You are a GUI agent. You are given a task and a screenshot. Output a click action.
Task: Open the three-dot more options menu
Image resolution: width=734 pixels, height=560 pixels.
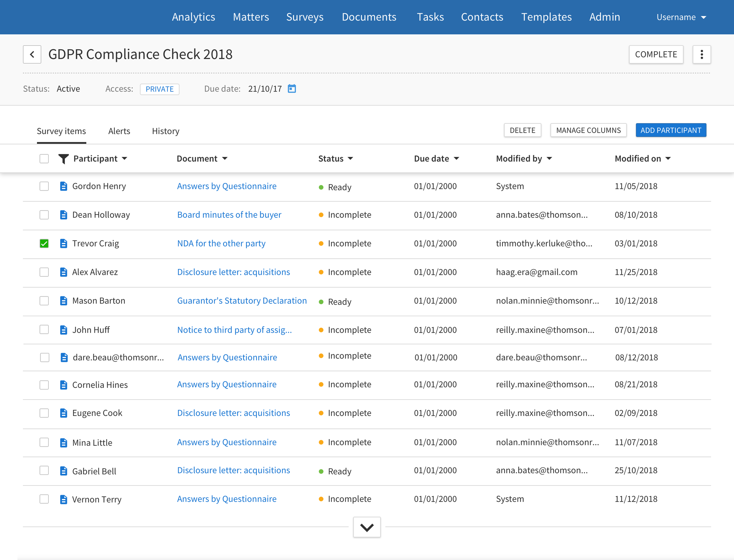point(702,54)
